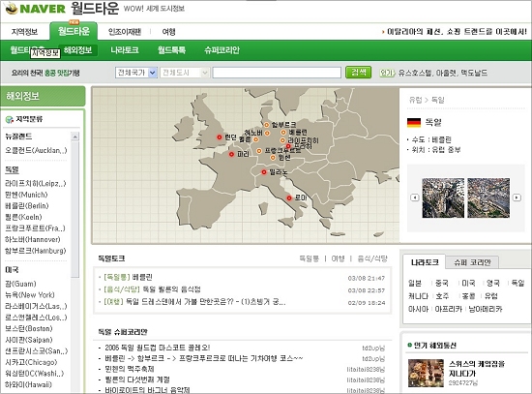Click 보스턴(Boston) in region list
Viewport: 532px width, 394px height.
pos(28,328)
